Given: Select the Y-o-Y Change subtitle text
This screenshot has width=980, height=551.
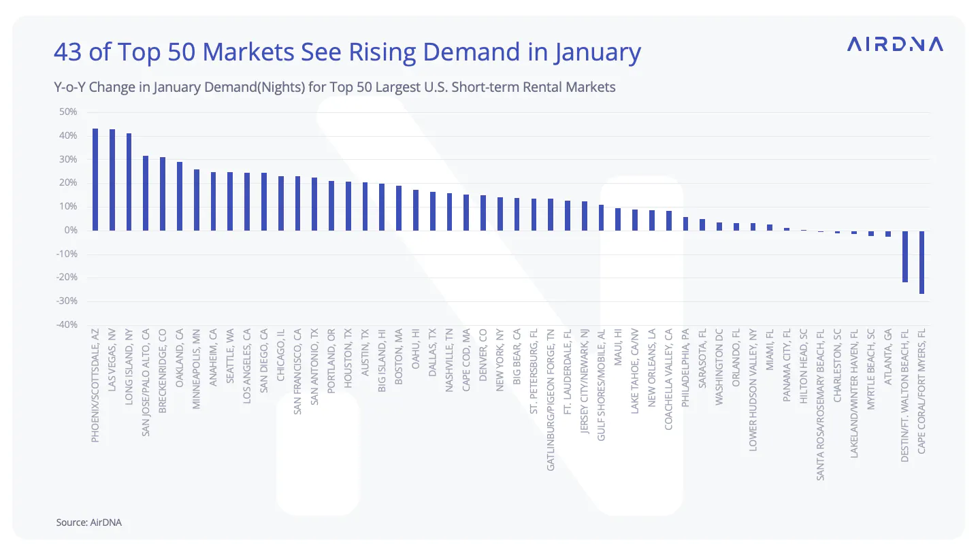Looking at the screenshot, I should pos(335,88).
